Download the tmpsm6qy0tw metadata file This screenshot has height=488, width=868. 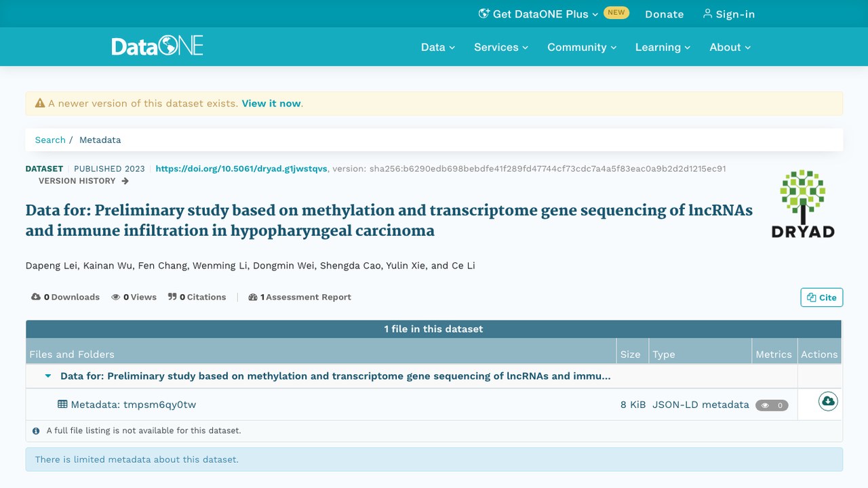[x=828, y=402]
